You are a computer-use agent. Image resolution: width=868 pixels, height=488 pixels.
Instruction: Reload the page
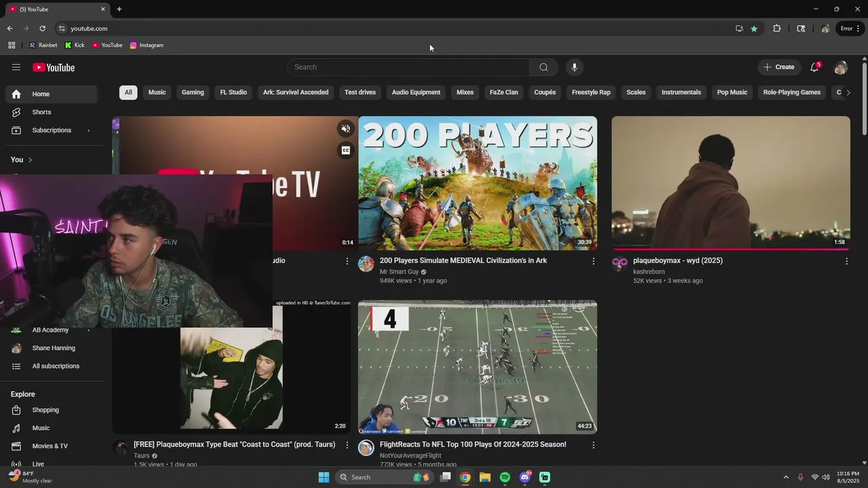[42, 28]
